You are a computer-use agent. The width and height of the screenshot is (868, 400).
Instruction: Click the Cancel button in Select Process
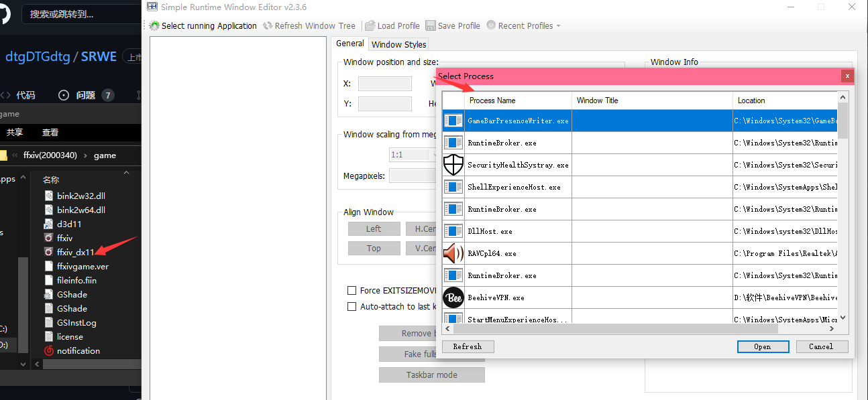(x=822, y=346)
